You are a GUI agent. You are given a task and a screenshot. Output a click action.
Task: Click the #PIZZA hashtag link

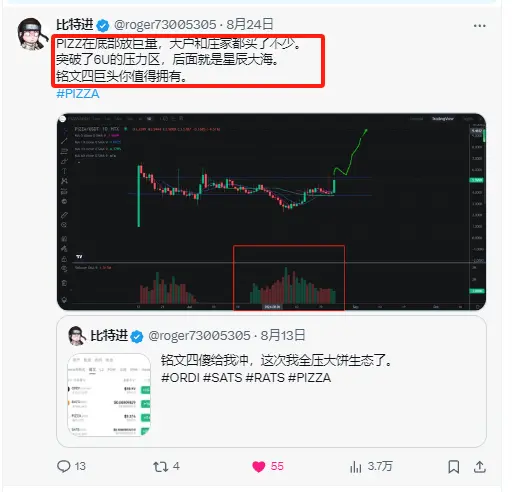[x=78, y=94]
